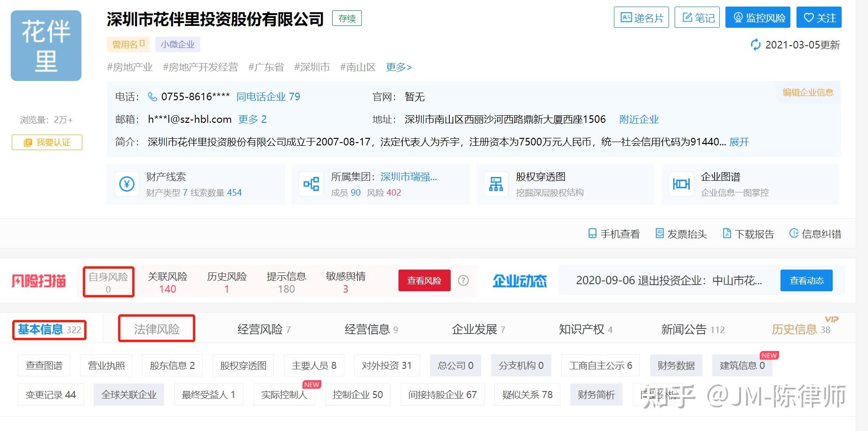Viewport: 868px width, 431px height.
Task: Open 同电话企业 79 link
Action: pos(268,96)
